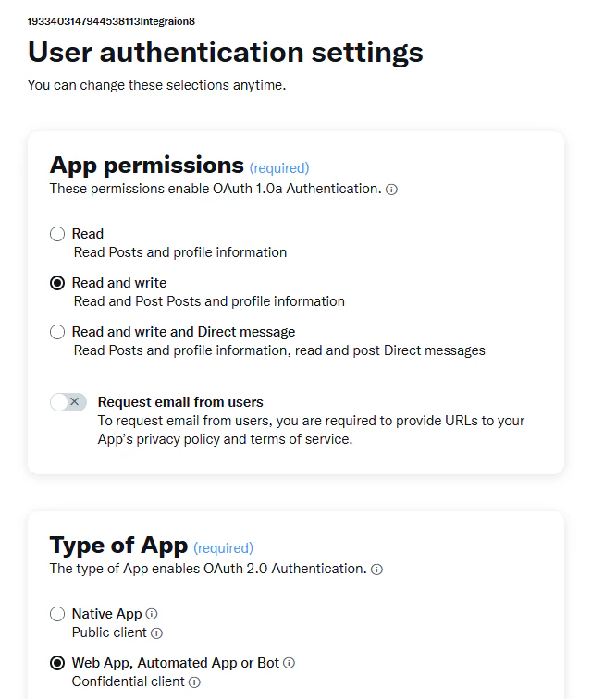
Task: Open info icon beside OAuth 2.0 Authentication
Action: click(x=377, y=570)
